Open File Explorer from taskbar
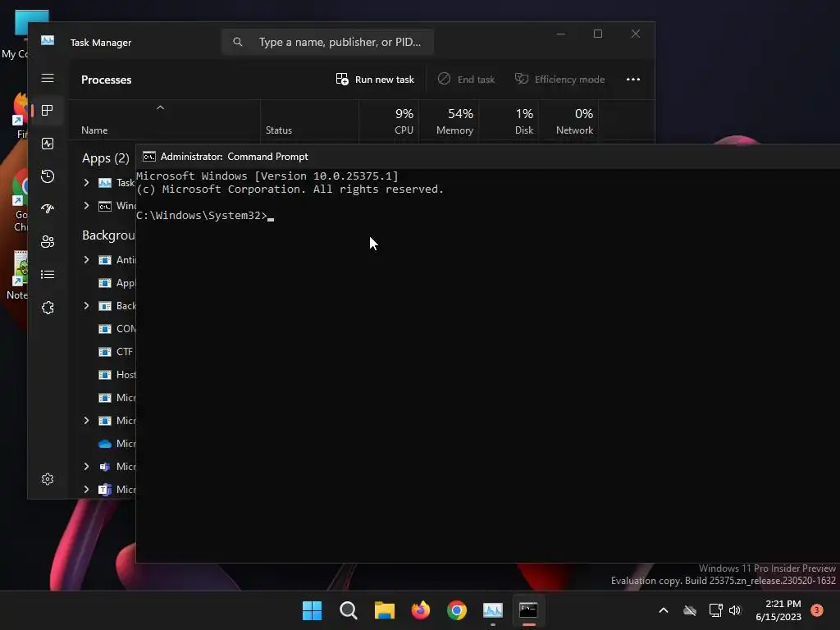 click(x=385, y=610)
